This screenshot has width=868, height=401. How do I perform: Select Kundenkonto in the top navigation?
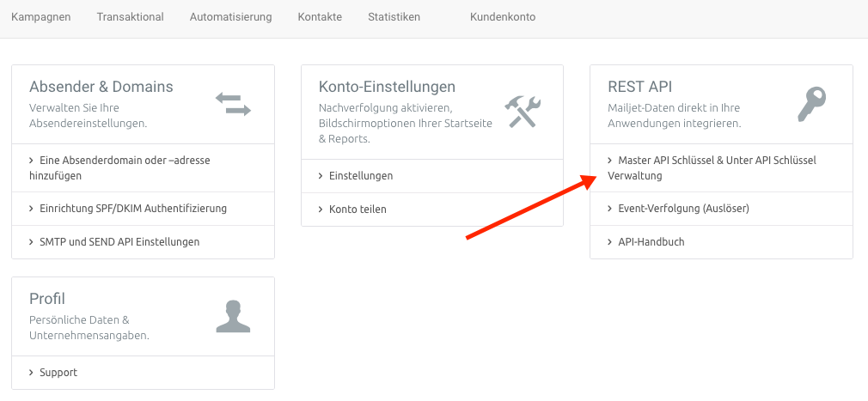pos(503,17)
